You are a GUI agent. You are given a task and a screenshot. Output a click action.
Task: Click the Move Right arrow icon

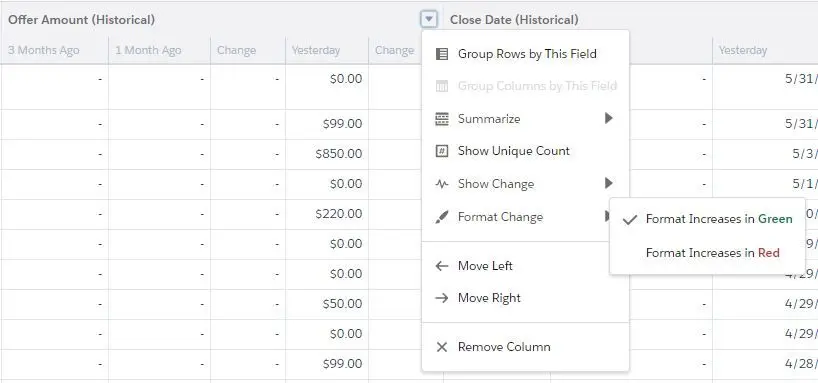tap(442, 298)
